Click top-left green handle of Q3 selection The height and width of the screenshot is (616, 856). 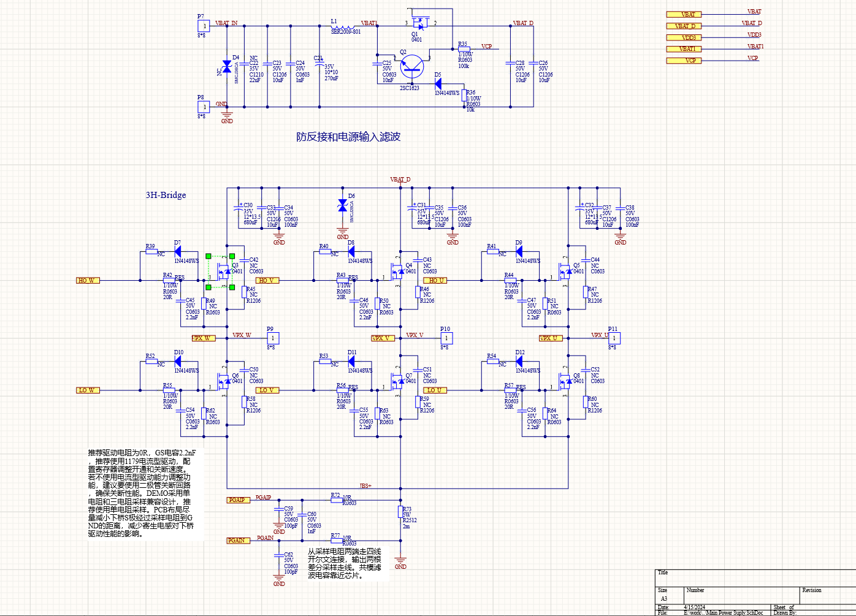(x=208, y=256)
